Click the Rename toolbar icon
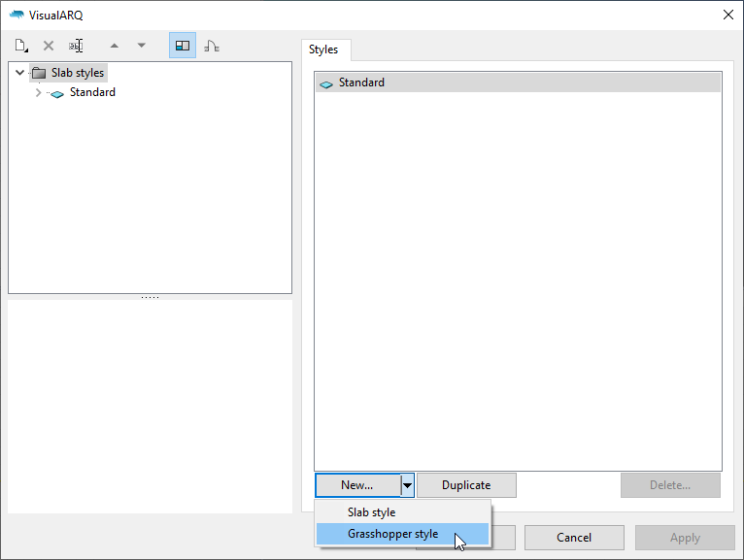This screenshot has width=744, height=560. pyautogui.click(x=76, y=46)
